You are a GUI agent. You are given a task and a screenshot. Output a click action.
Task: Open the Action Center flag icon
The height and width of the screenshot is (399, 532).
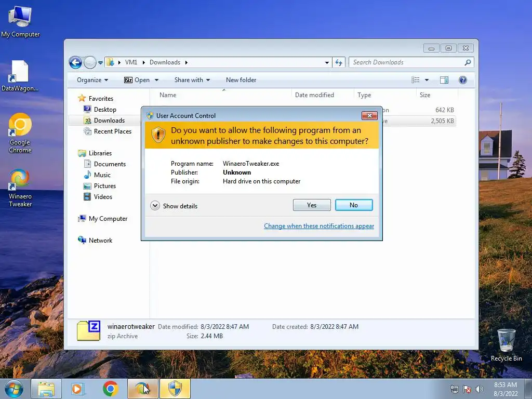point(467,389)
